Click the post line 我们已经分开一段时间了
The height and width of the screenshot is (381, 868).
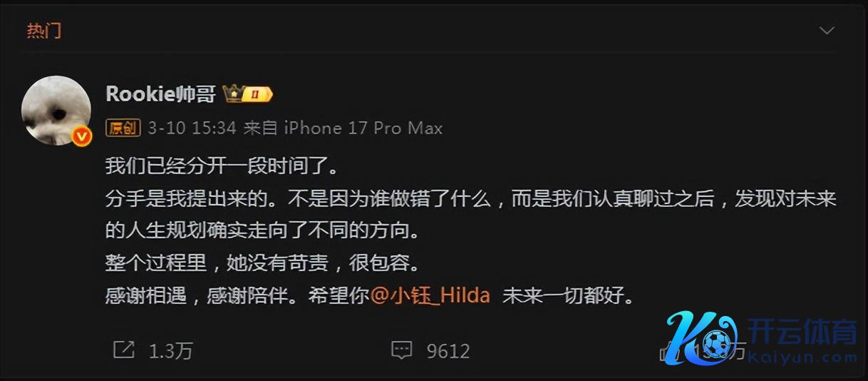[220, 166]
